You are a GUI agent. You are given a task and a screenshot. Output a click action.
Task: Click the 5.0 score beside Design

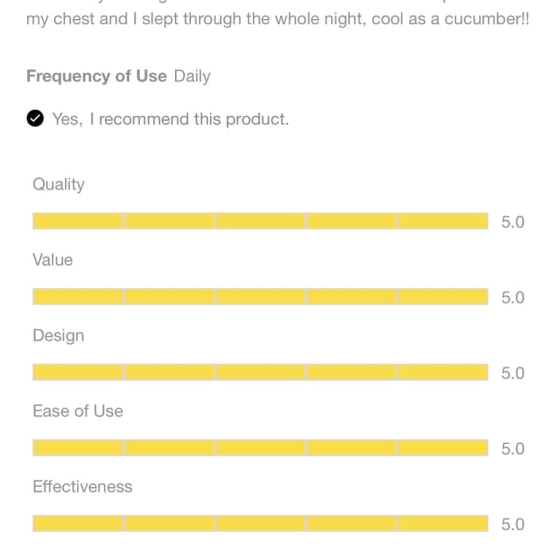[513, 374]
